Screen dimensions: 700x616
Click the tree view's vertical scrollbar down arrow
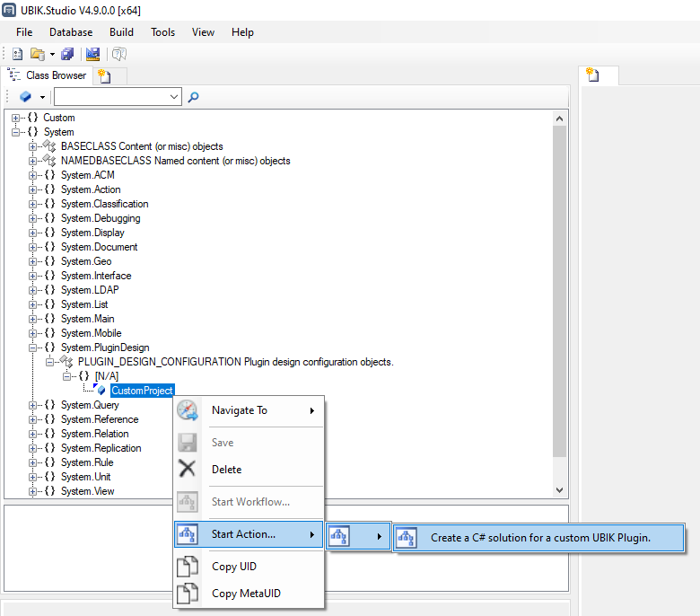click(560, 490)
